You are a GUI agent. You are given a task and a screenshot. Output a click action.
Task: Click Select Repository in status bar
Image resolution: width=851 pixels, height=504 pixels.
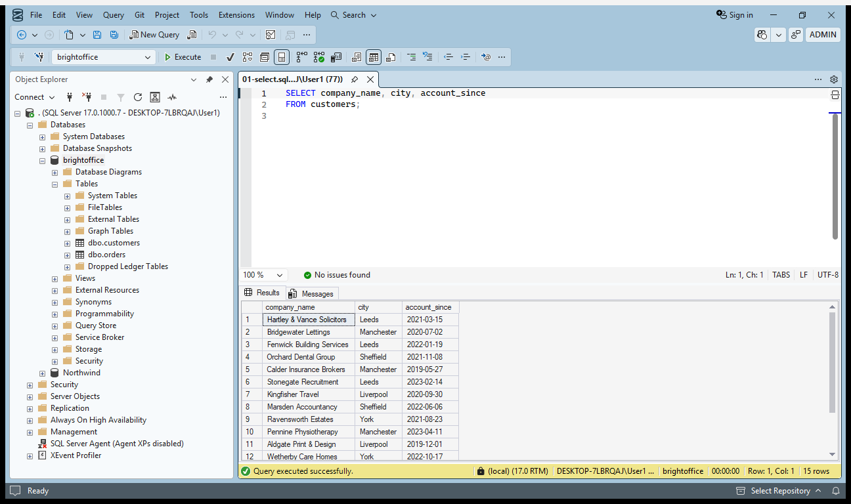click(779, 491)
